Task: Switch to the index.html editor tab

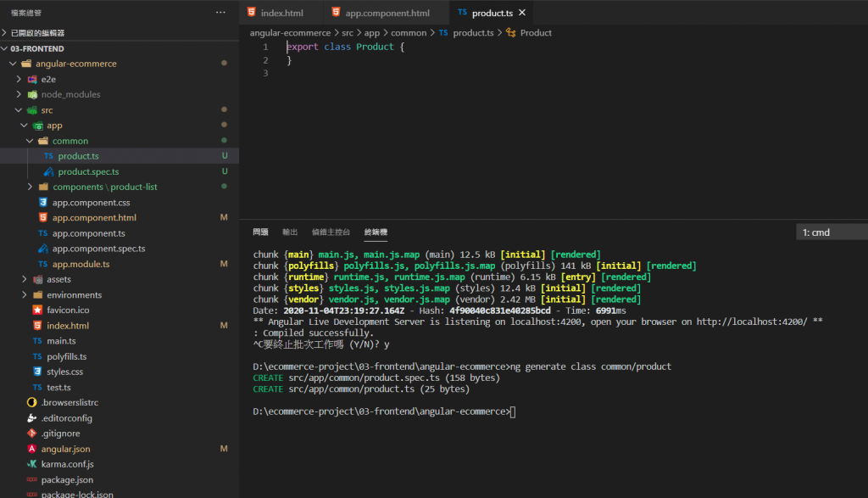Action: [281, 13]
